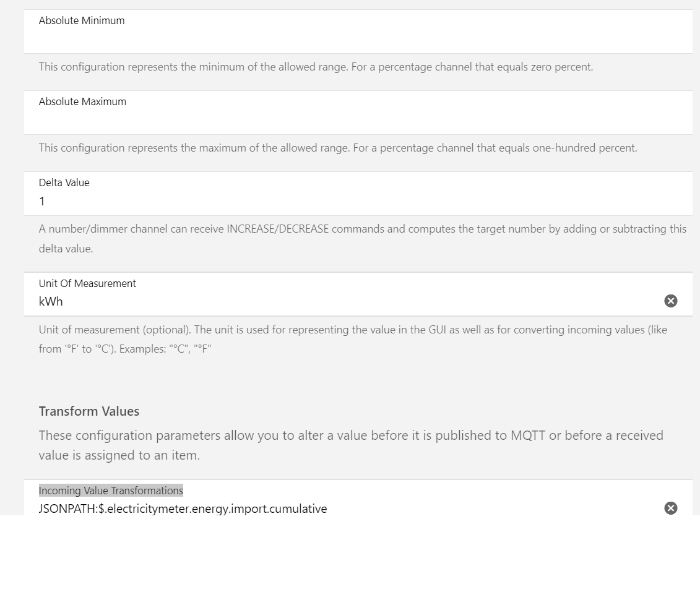Click the Absolute Maximum label
This screenshot has width=700, height=592.
pos(82,101)
